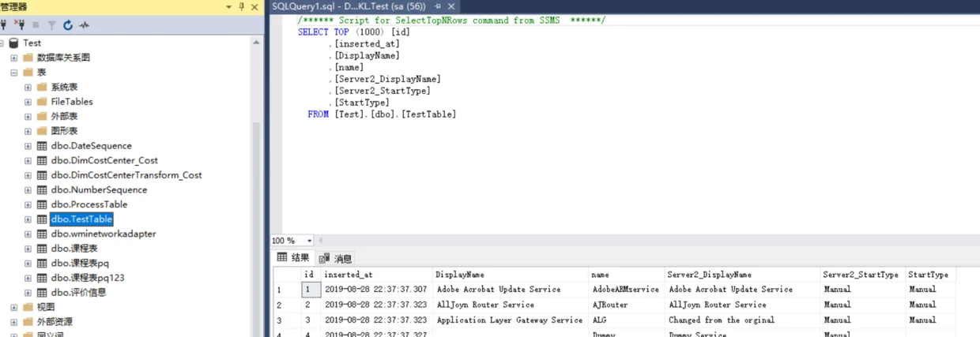980x337 pixels.
Task: Click the Disconnect plug icon with red X
Action: click(20, 25)
